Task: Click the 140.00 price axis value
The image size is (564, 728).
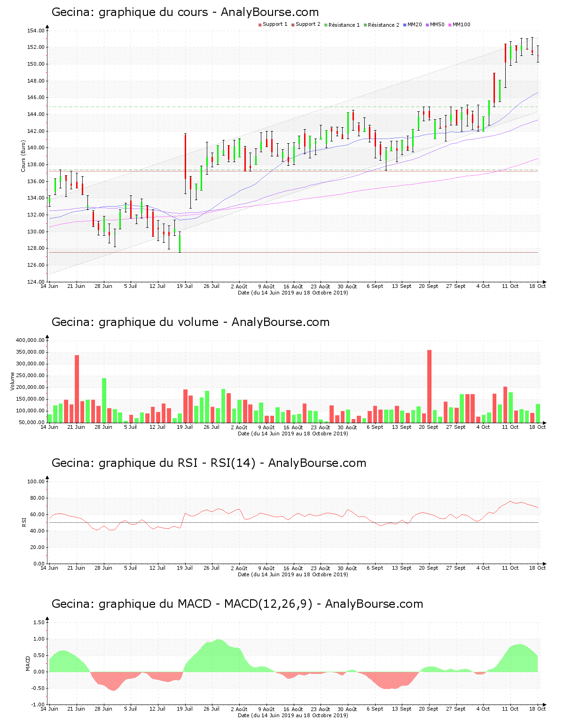Action: tap(36, 148)
